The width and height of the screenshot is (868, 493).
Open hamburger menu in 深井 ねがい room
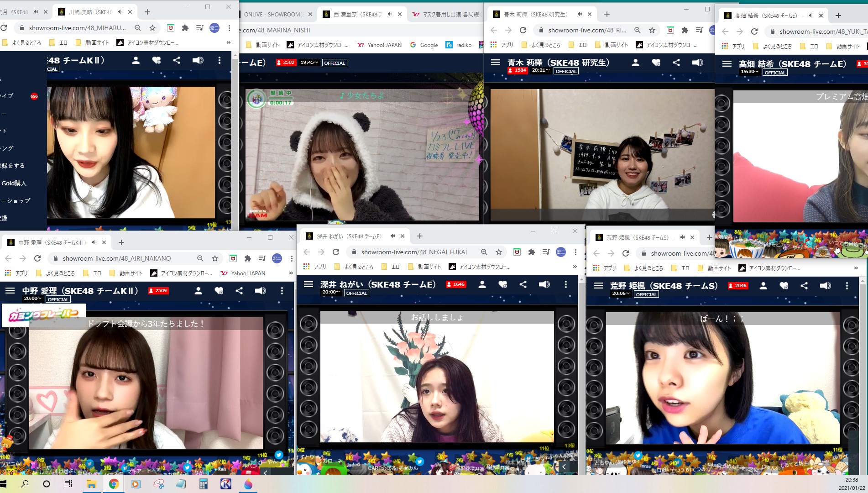309,284
